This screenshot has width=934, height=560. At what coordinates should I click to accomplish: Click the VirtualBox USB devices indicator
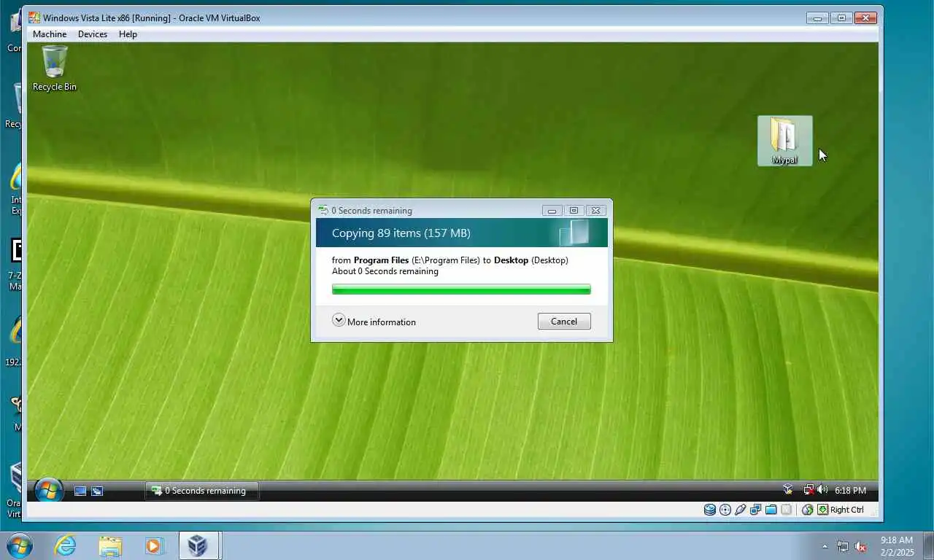(x=740, y=510)
